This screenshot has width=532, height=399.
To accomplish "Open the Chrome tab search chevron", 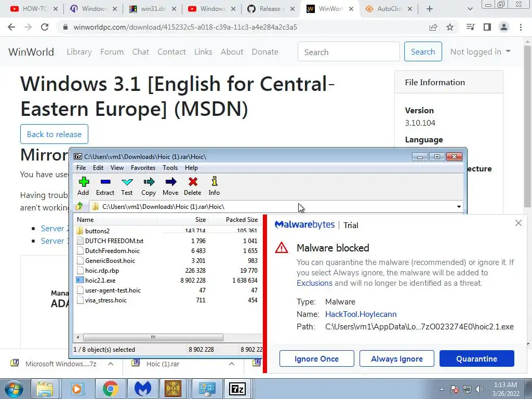I will (470, 9).
